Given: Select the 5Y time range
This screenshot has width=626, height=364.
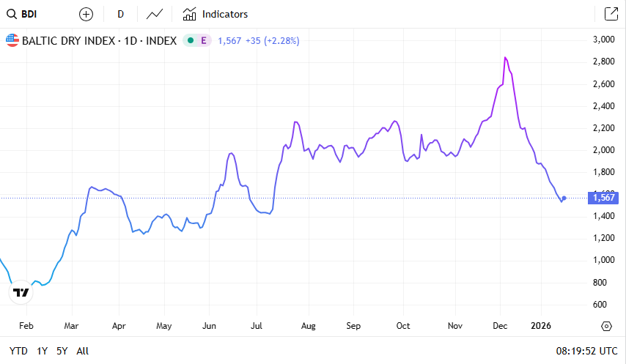Looking at the screenshot, I should coord(62,351).
